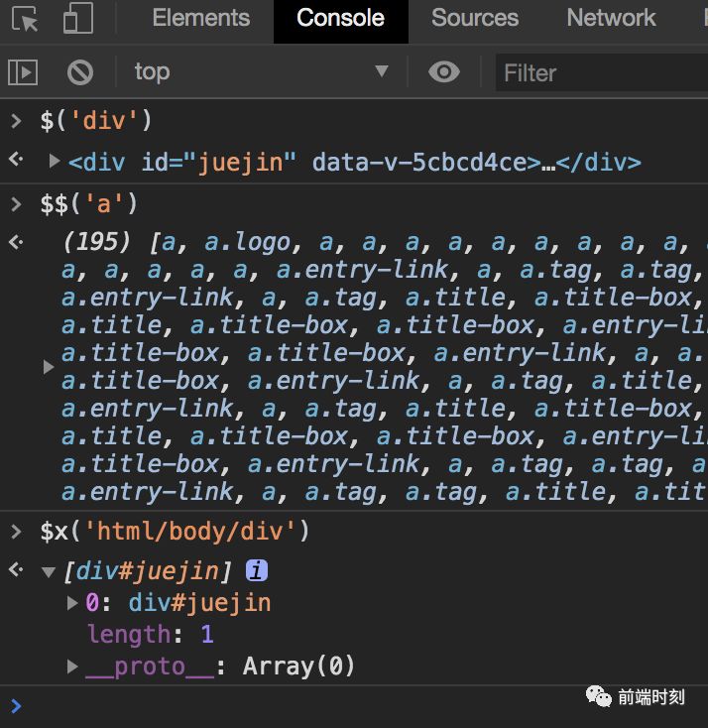Viewport: 708px width, 728px height.
Task: Click the blue info badge next to [div#juejin]
Action: pyautogui.click(x=256, y=570)
